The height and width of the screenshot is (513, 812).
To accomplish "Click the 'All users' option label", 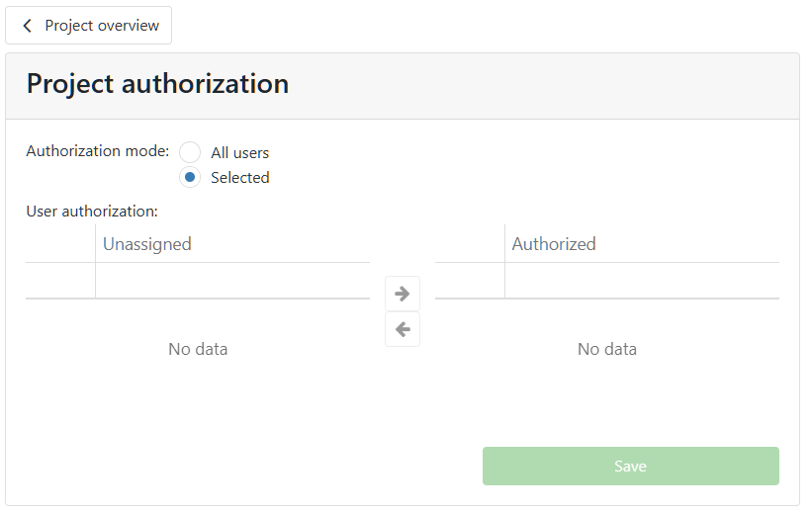I will (x=239, y=152).
